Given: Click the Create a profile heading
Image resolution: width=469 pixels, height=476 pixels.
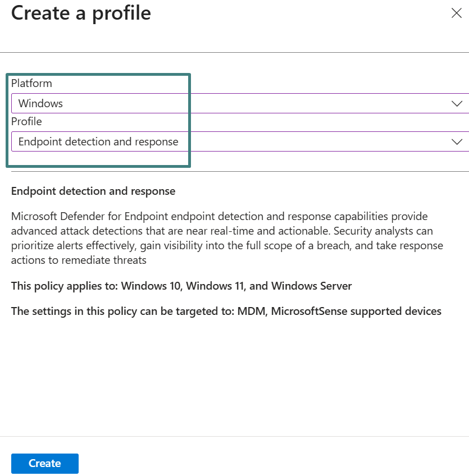Looking at the screenshot, I should (x=81, y=13).
